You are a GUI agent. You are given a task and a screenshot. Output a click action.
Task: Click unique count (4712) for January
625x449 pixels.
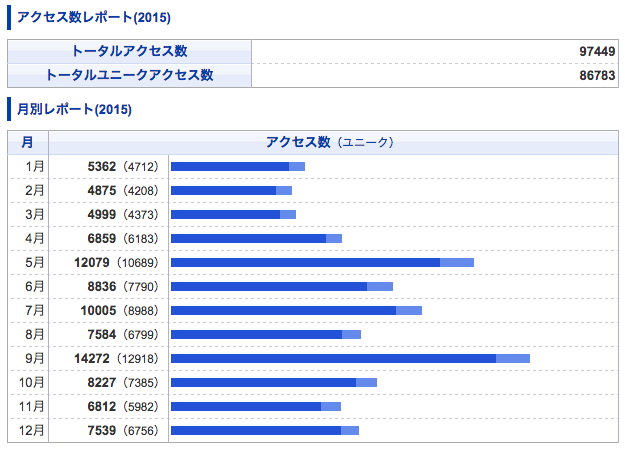point(141,167)
